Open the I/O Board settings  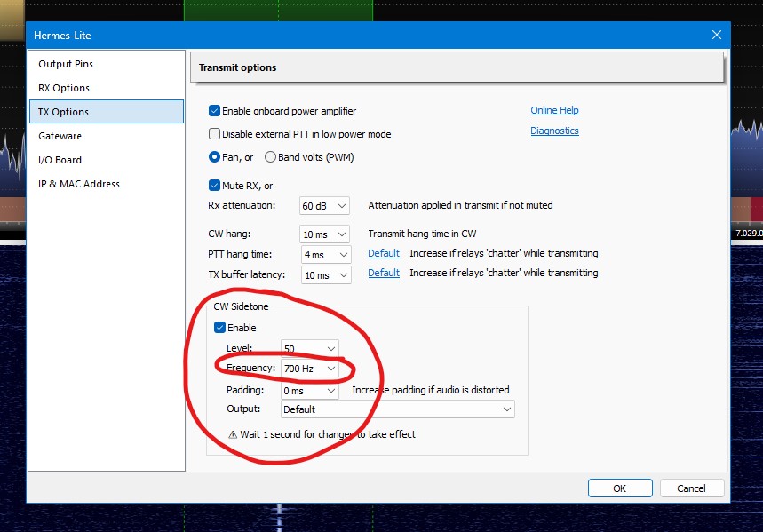click(60, 160)
